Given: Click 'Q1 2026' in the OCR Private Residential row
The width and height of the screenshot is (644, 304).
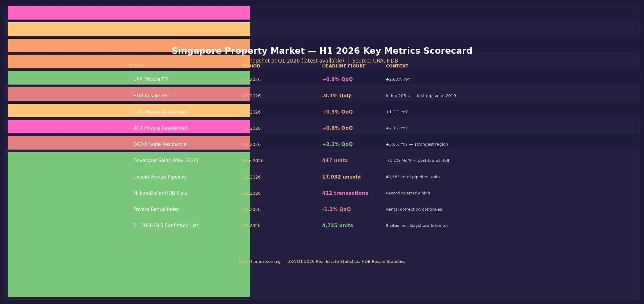Looking at the screenshot, I should click(252, 145).
